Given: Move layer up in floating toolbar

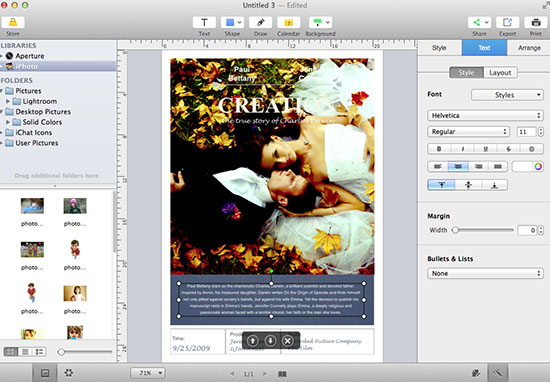Looking at the screenshot, I should tap(253, 341).
